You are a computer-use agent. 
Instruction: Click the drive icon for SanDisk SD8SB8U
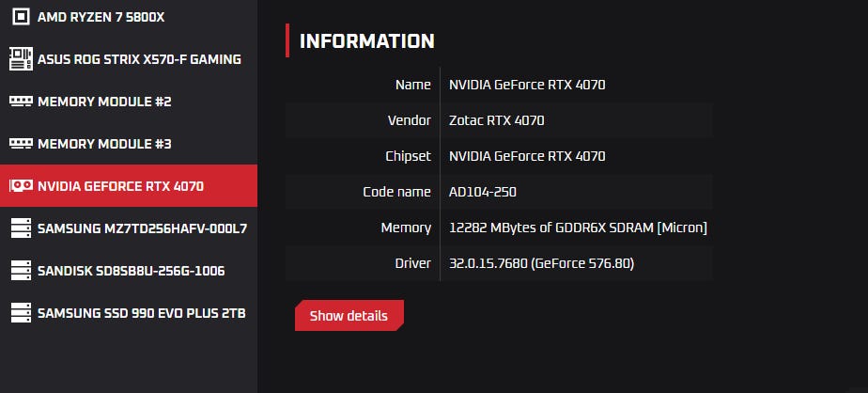pyautogui.click(x=21, y=271)
